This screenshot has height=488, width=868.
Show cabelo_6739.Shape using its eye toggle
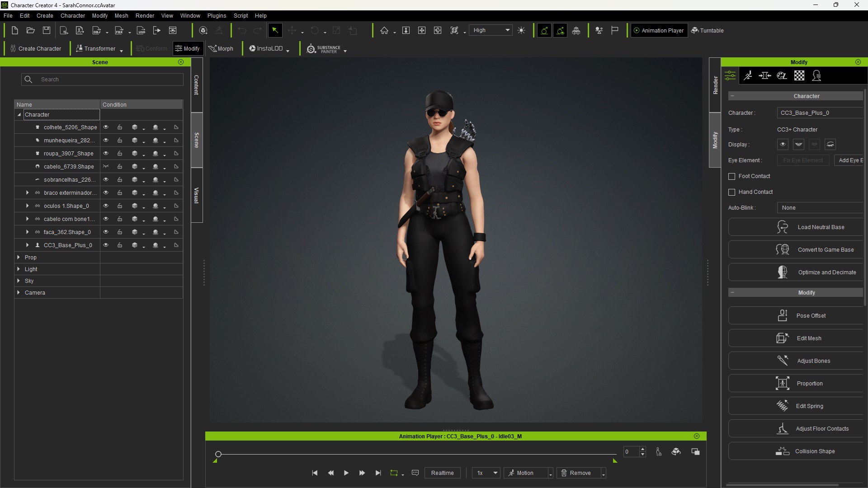[106, 167]
